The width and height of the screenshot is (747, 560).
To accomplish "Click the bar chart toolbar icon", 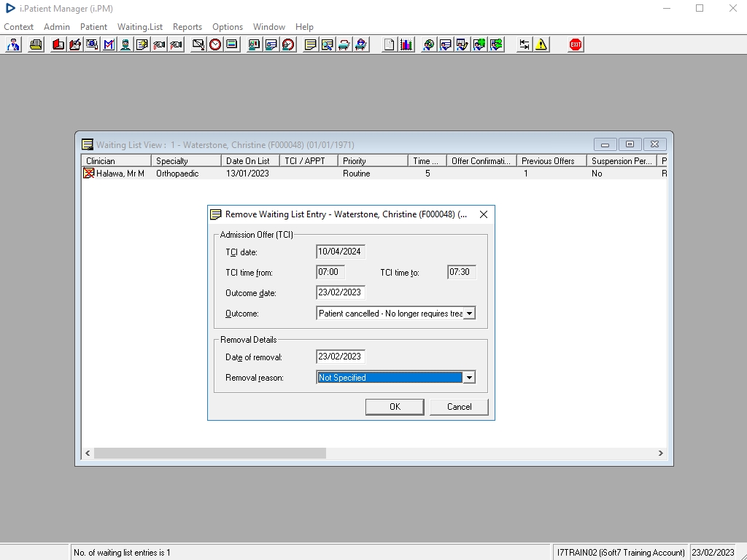I will [406, 44].
